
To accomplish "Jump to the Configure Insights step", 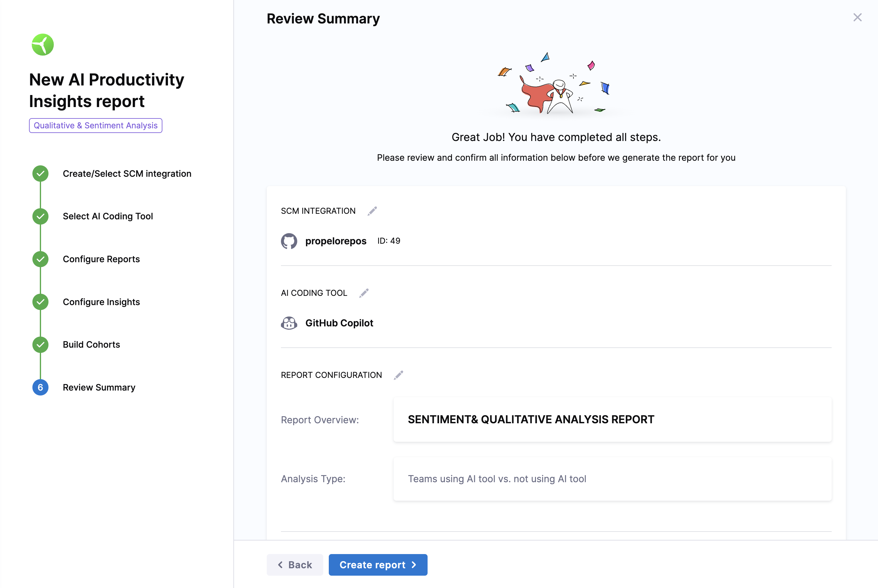I will click(x=101, y=302).
